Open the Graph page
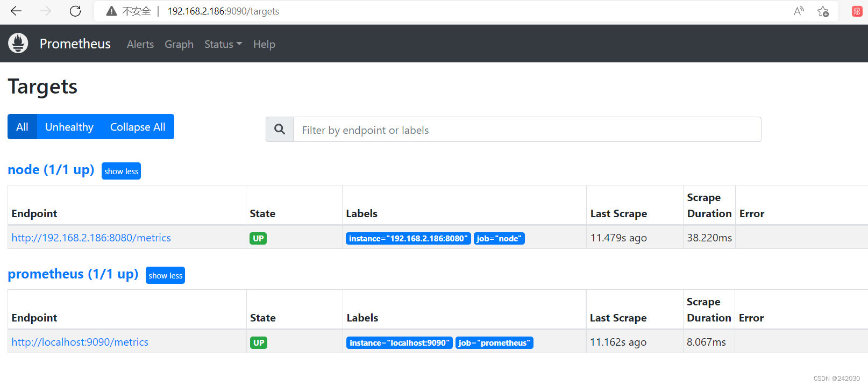868x386 pixels. tap(179, 44)
